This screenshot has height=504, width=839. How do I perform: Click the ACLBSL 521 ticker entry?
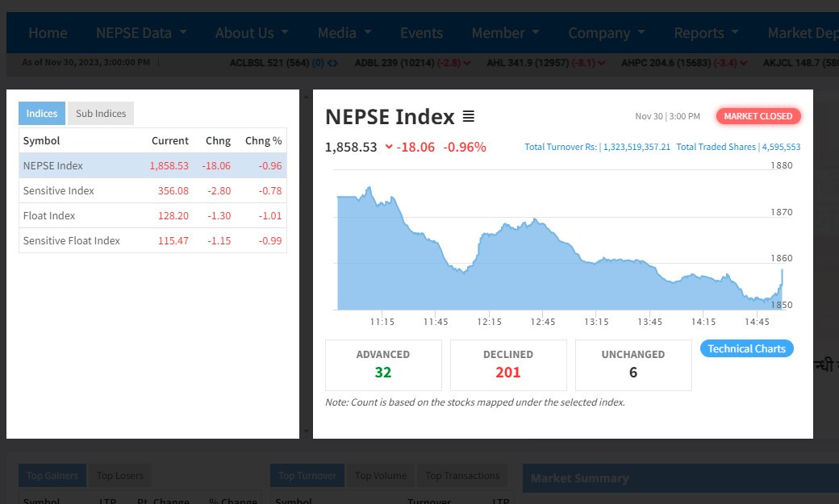click(284, 63)
